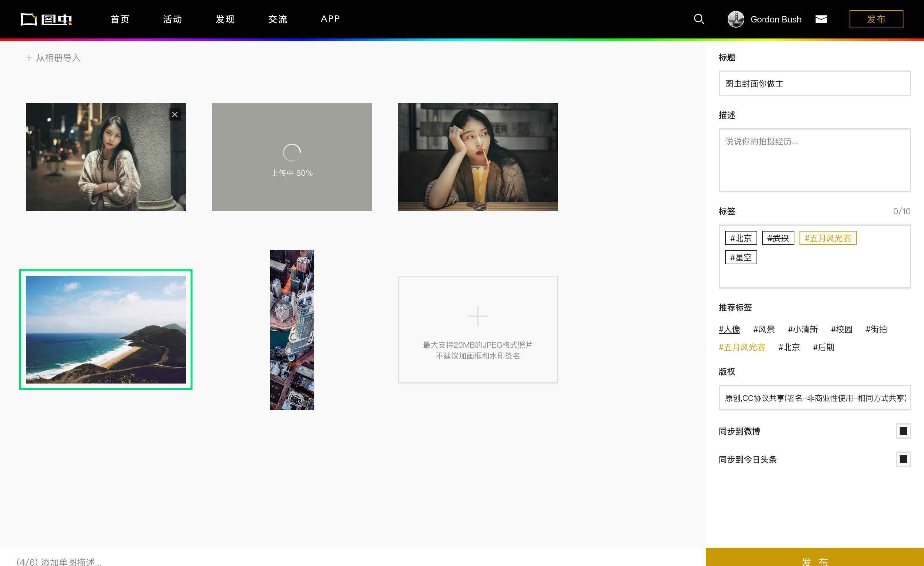
Task: Open 交流 navigation item
Action: 278,19
